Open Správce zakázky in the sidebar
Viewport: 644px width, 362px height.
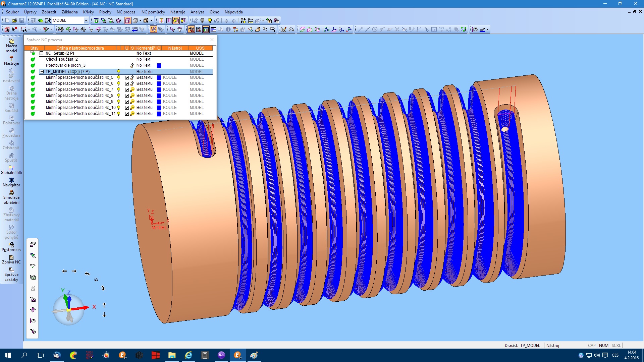[11, 274]
